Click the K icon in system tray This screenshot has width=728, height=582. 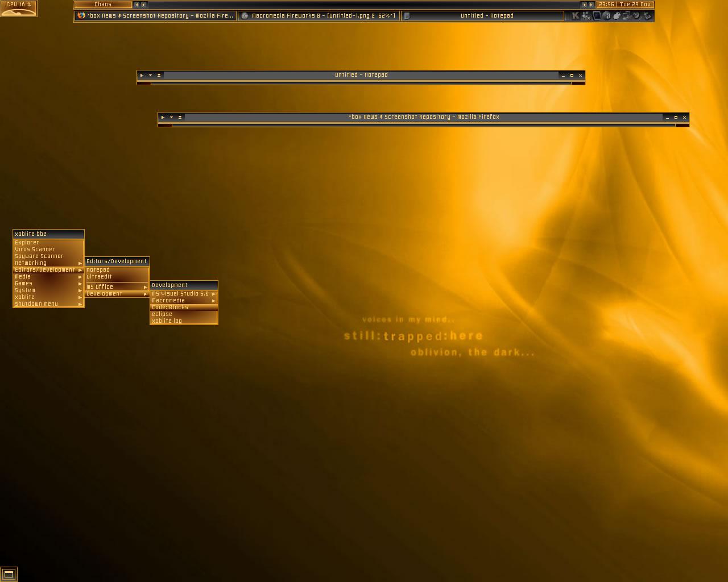pos(576,16)
